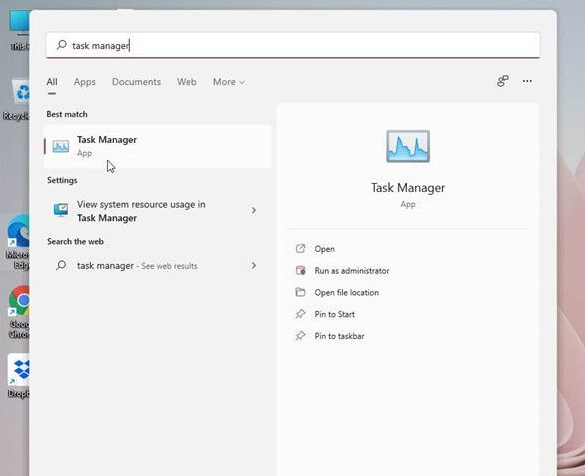The width and height of the screenshot is (585, 476).
Task: Click the Pin to Start pin icon
Action: pyautogui.click(x=300, y=314)
